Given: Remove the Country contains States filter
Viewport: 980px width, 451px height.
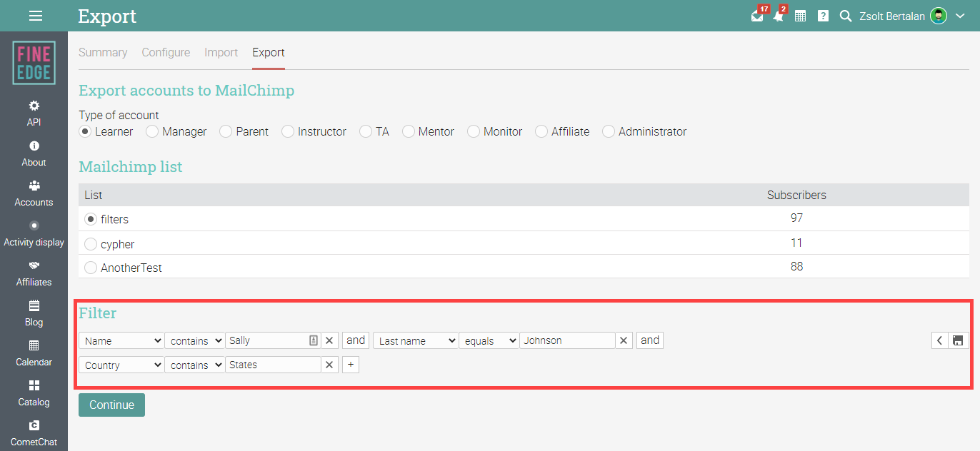Looking at the screenshot, I should (x=329, y=365).
